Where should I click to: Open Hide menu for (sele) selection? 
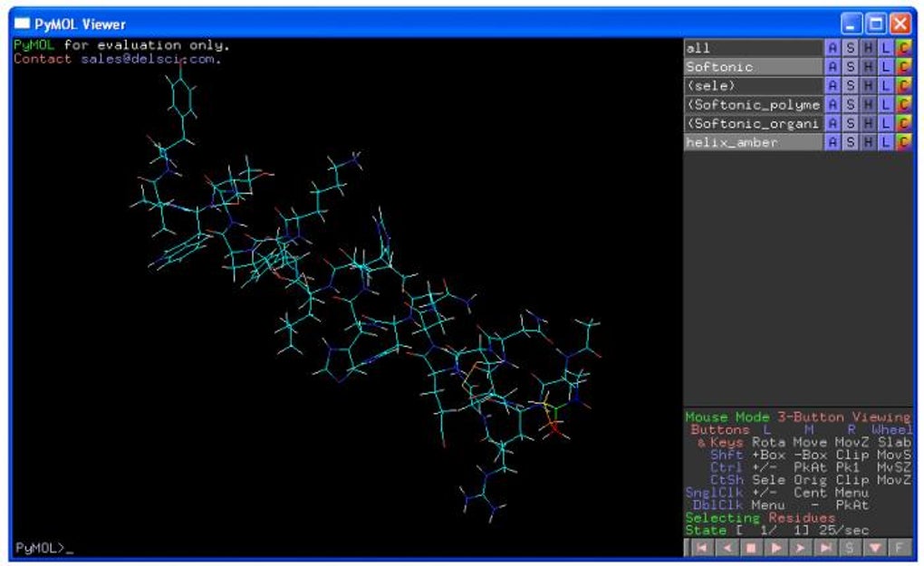[868, 85]
